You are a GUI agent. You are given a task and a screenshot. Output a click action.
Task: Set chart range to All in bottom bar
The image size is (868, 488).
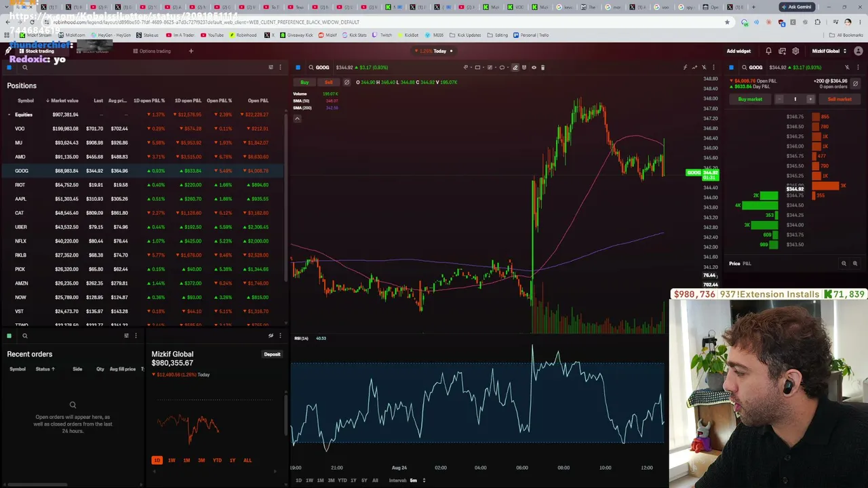(x=375, y=481)
